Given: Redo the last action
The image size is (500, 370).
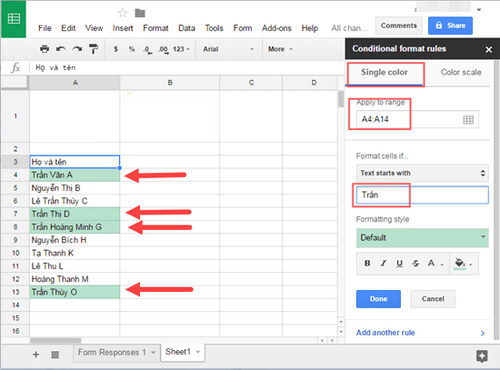Looking at the screenshot, I should [77, 49].
